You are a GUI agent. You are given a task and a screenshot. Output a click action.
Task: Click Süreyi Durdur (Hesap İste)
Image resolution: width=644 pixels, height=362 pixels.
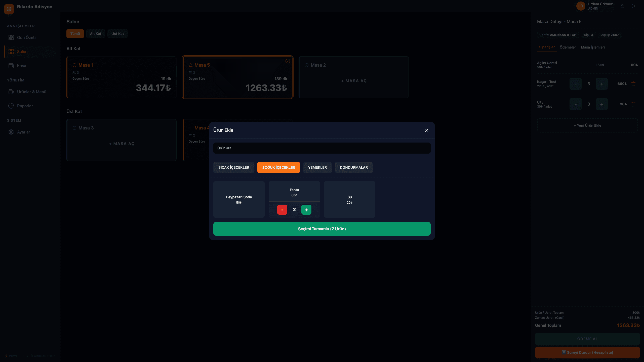coord(587,352)
